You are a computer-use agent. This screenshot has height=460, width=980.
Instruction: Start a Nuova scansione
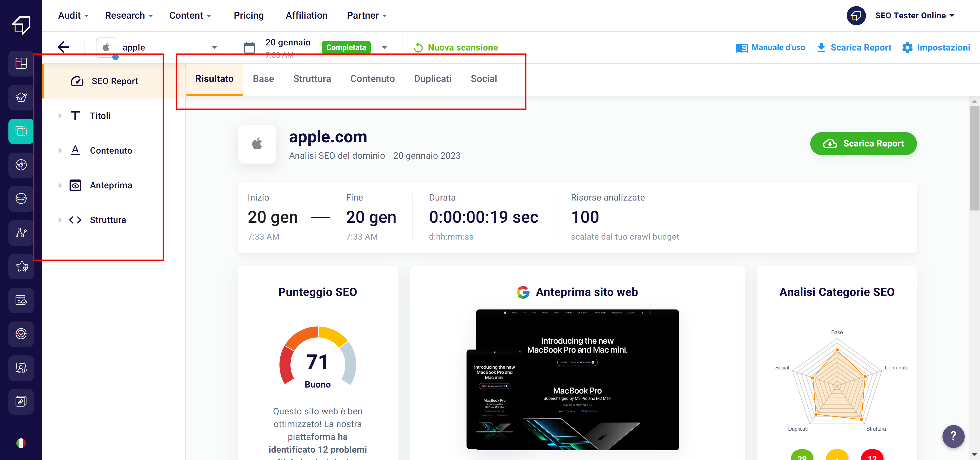(x=455, y=47)
